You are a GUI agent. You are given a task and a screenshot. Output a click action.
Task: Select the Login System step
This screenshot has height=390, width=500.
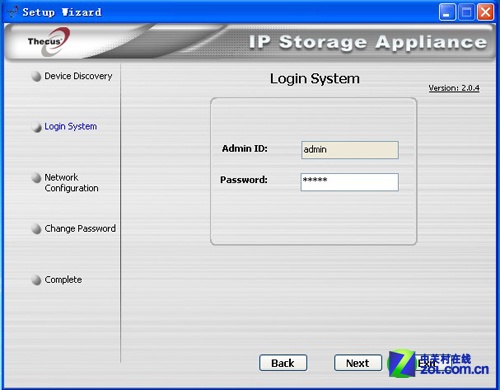click(71, 126)
